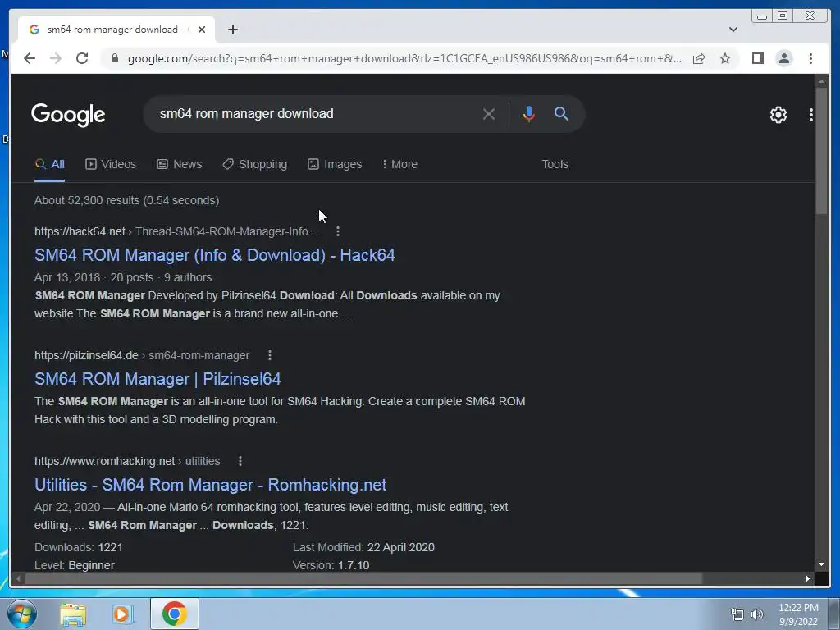Click 'Last Modified: 22 April 2020' text
The height and width of the screenshot is (630, 840).
pyautogui.click(x=363, y=547)
